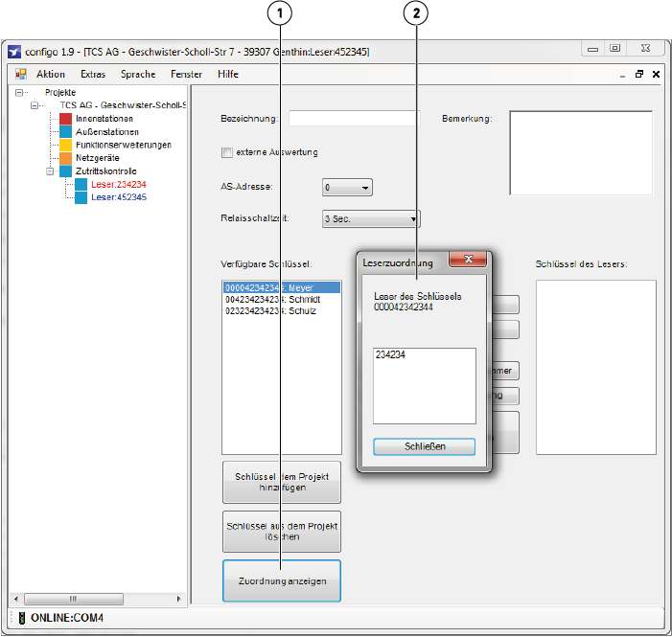This screenshot has height=637, width=672.
Task: Open the Extras menu
Action: [x=93, y=74]
